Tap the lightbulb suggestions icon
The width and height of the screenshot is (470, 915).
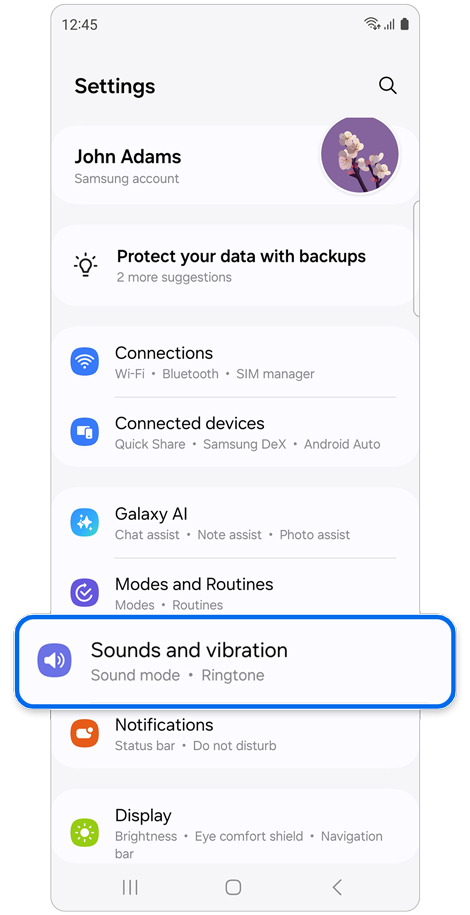(85, 265)
